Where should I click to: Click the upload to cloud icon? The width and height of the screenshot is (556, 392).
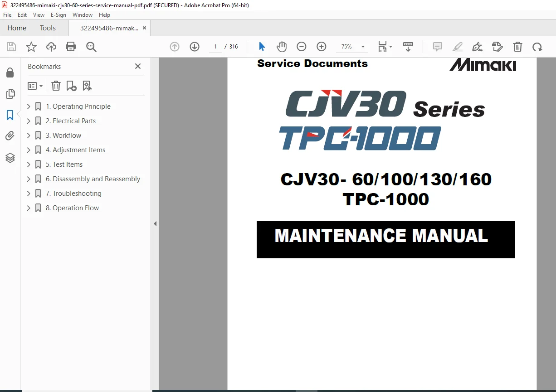[51, 47]
